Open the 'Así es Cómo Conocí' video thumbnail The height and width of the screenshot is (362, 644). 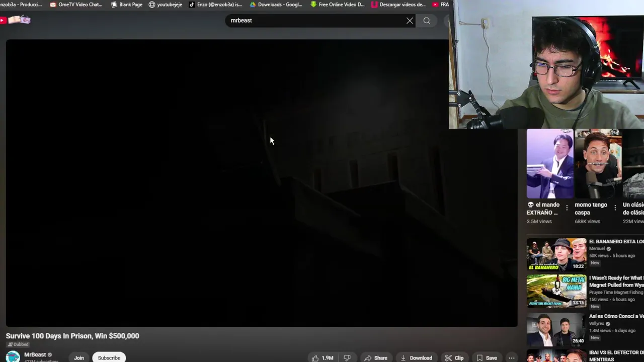[x=556, y=329]
